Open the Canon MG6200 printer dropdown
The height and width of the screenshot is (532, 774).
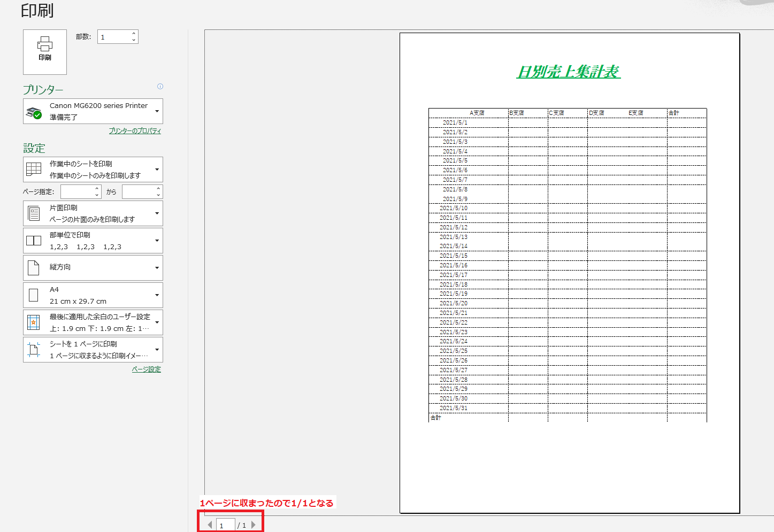coord(157,111)
